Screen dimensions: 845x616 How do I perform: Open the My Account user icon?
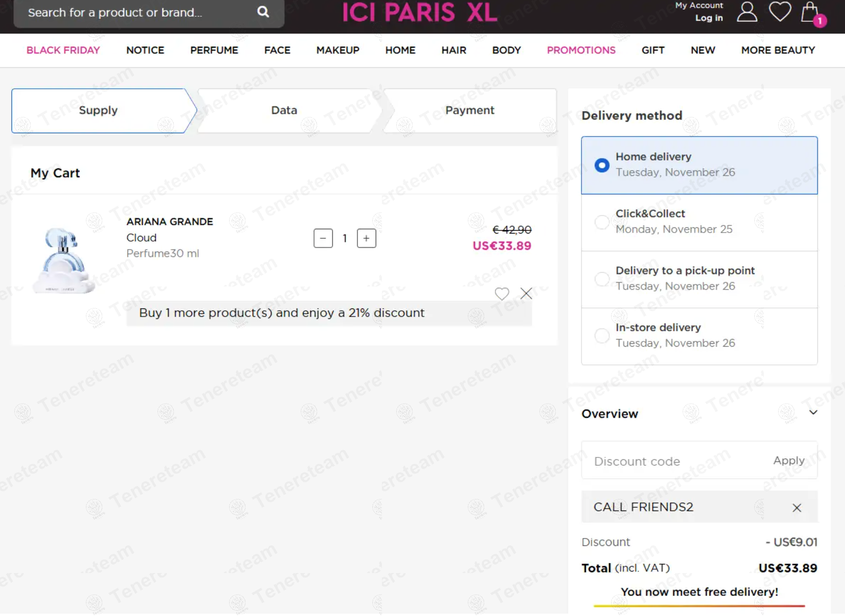tap(747, 12)
